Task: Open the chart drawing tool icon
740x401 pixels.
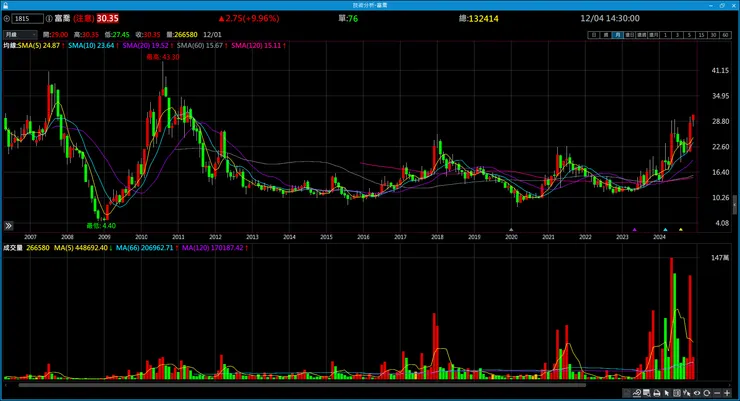Action: [637, 393]
